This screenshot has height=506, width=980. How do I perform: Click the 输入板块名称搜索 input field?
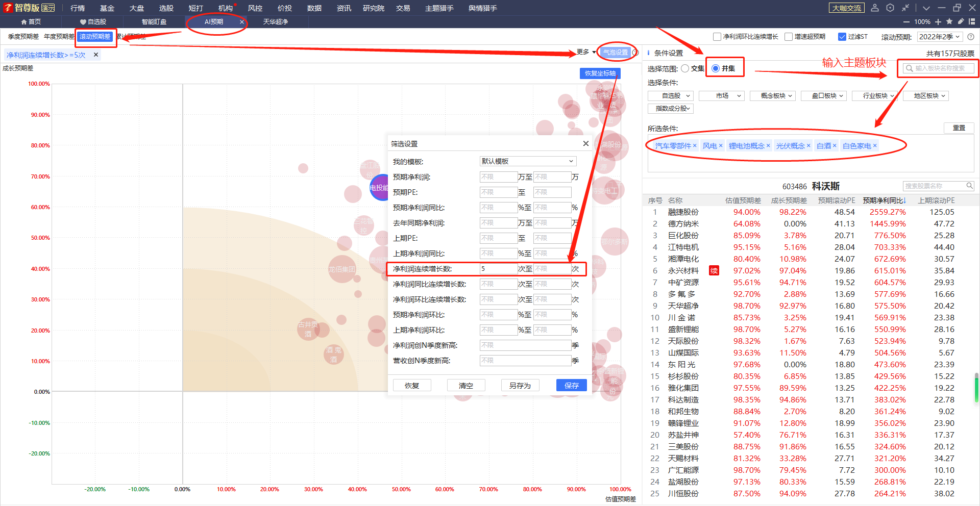pyautogui.click(x=938, y=68)
